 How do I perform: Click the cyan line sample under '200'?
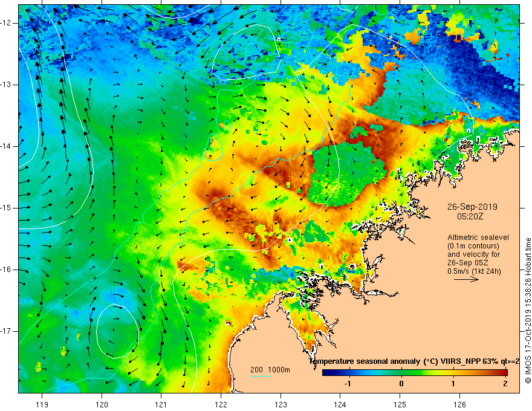coord(260,376)
